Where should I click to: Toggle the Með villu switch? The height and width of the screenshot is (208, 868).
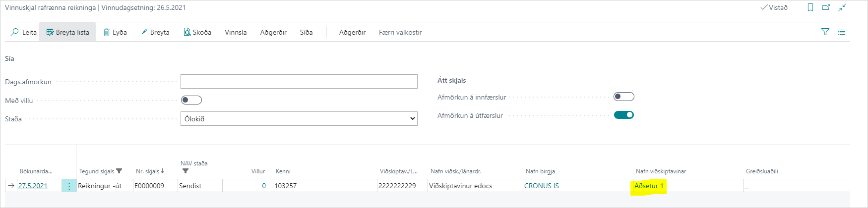point(191,100)
